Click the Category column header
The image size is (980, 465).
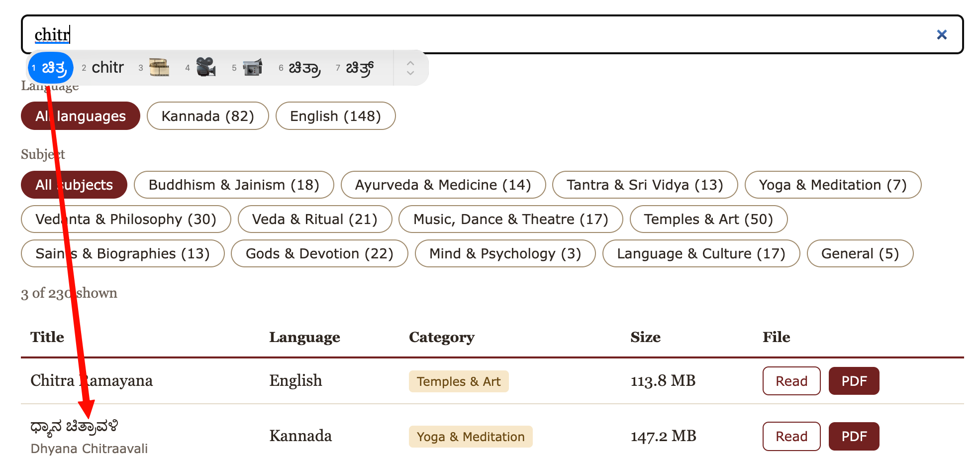(x=442, y=337)
